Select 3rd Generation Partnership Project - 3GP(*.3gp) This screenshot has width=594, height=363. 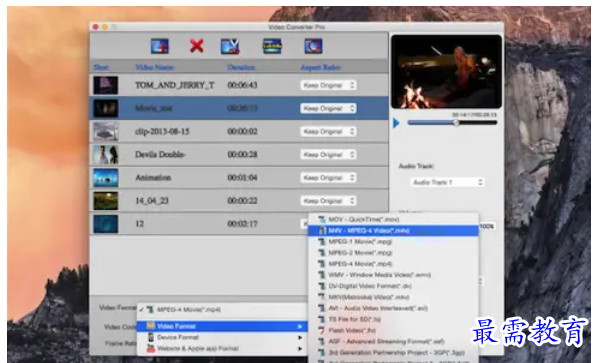click(393, 353)
